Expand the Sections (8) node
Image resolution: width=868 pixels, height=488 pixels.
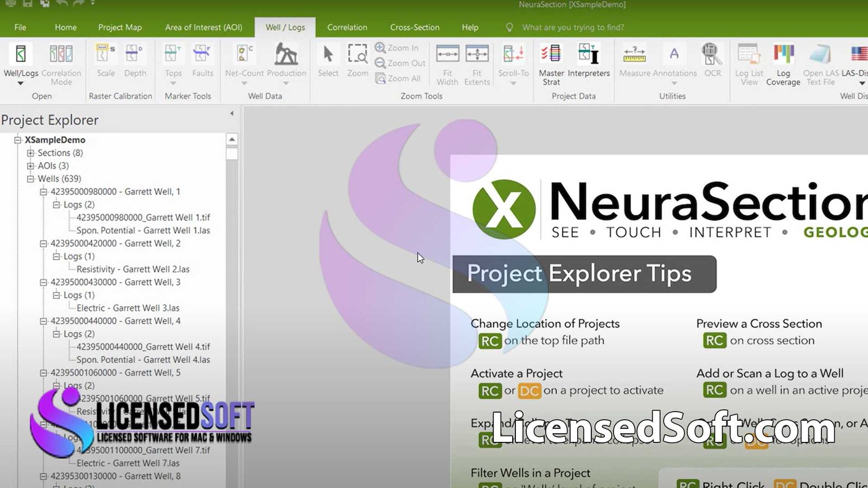click(30, 153)
